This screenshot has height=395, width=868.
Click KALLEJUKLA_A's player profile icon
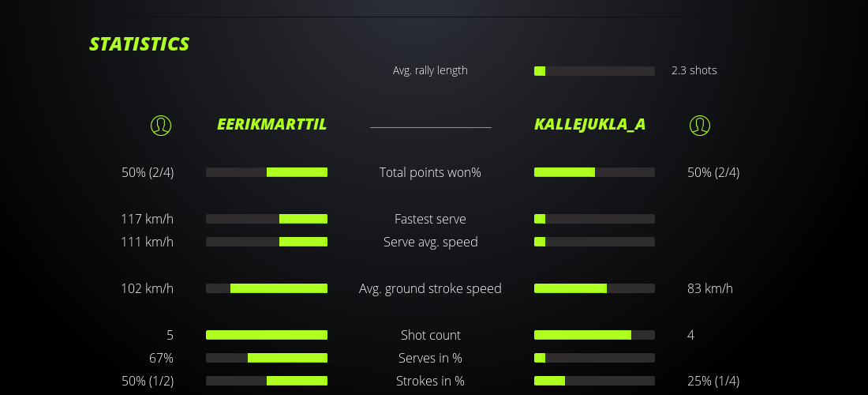tap(700, 125)
